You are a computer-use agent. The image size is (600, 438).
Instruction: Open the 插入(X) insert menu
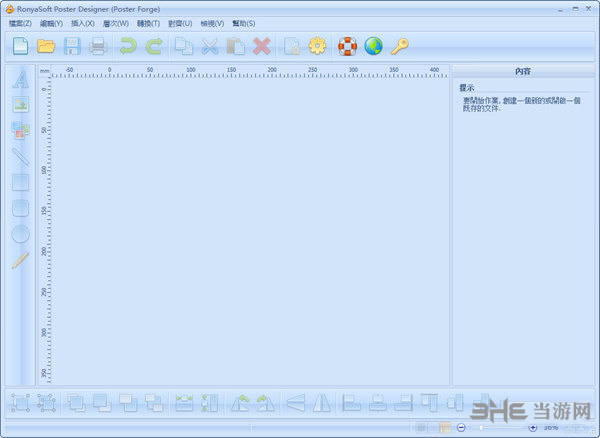83,24
